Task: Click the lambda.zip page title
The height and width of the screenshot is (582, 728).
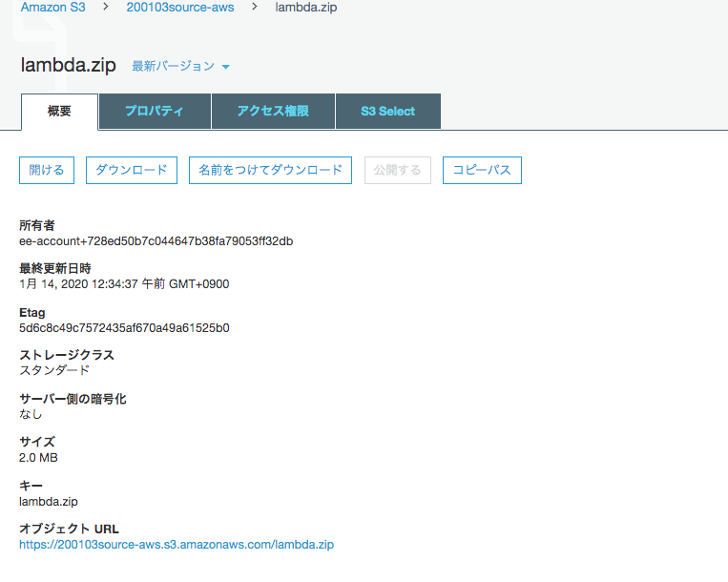Action: [69, 65]
